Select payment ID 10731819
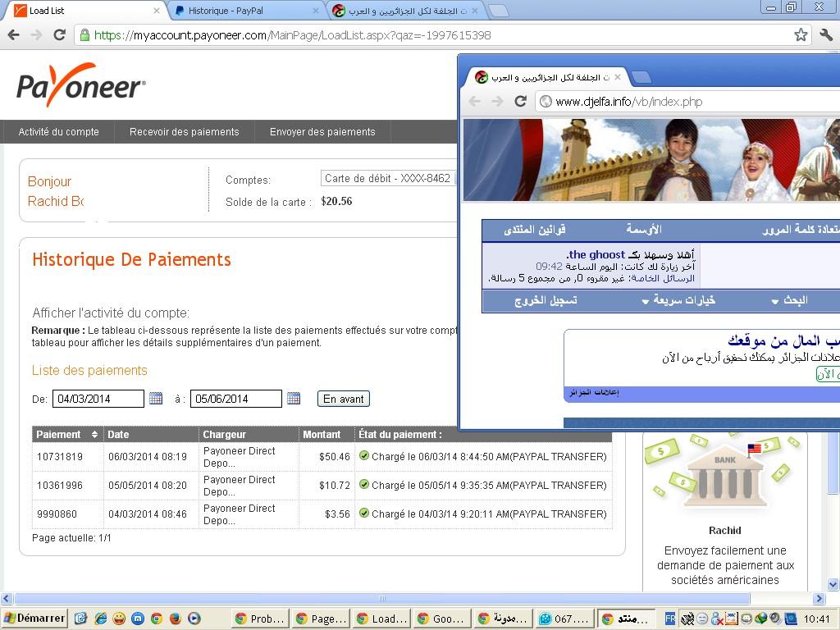Viewport: 840px width, 630px height. pyautogui.click(x=60, y=456)
